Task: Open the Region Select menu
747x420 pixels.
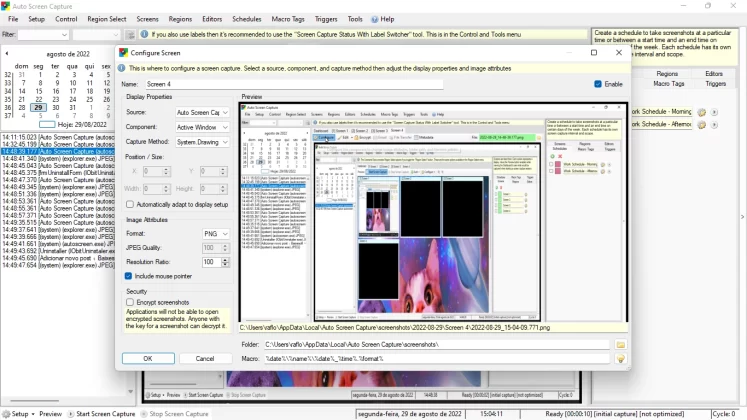Action: (107, 19)
